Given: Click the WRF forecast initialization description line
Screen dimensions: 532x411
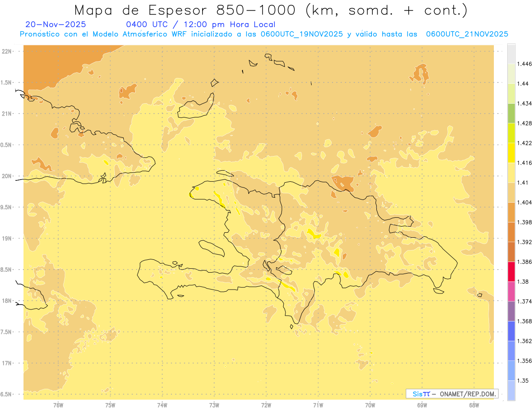Looking at the screenshot, I should pyautogui.click(x=264, y=34).
